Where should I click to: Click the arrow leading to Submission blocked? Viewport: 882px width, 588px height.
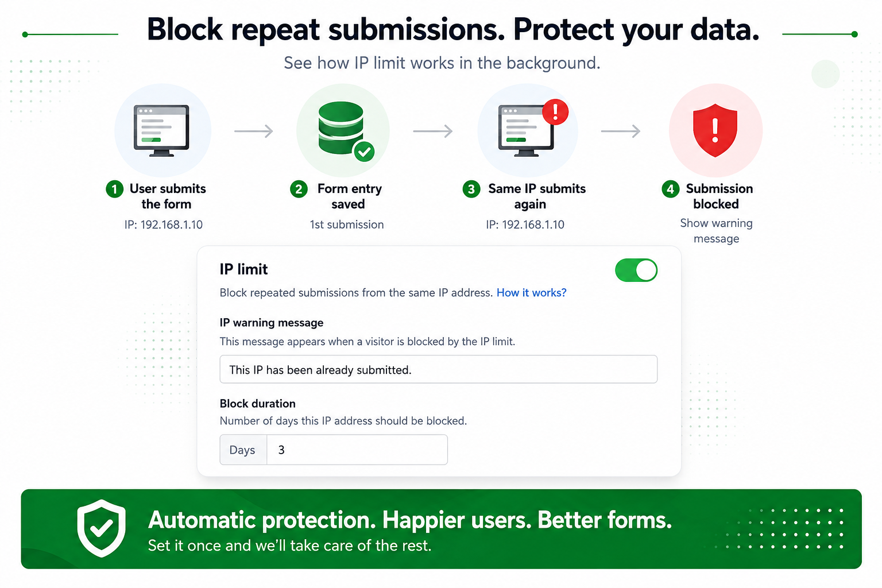click(621, 131)
